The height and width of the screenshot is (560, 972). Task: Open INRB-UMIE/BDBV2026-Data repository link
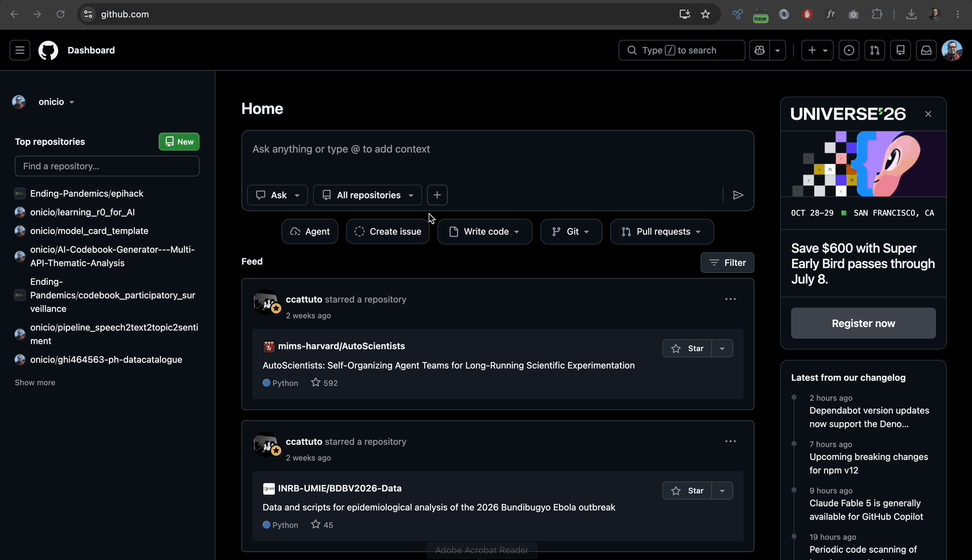340,489
